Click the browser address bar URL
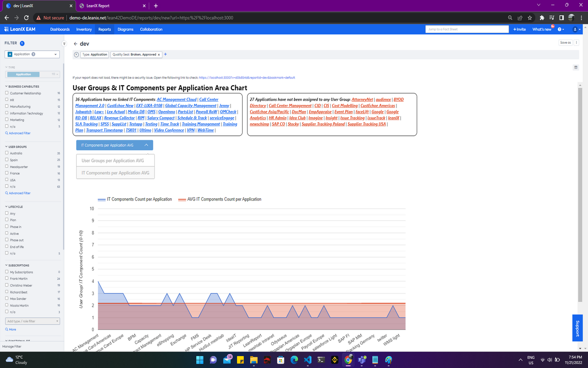The image size is (588, 368). click(x=151, y=17)
